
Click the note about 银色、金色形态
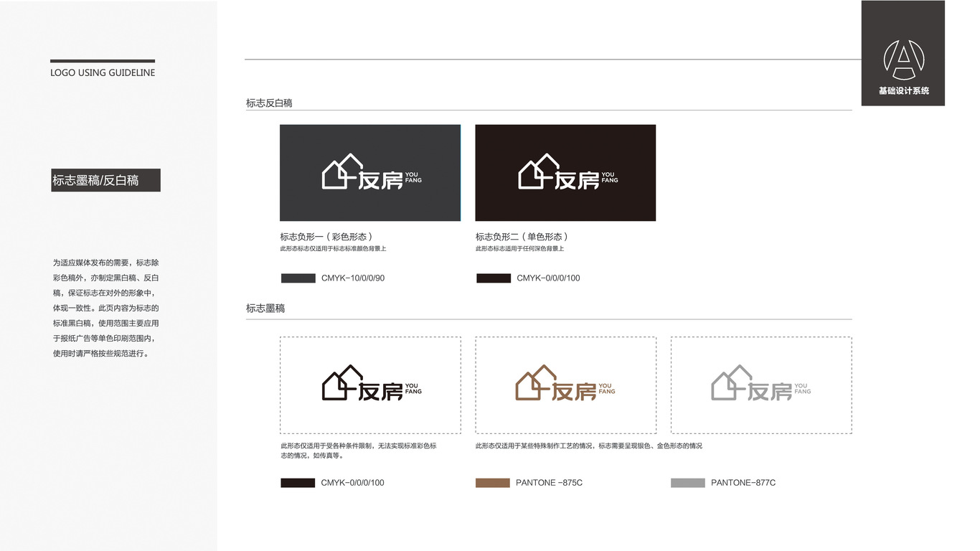(589, 446)
